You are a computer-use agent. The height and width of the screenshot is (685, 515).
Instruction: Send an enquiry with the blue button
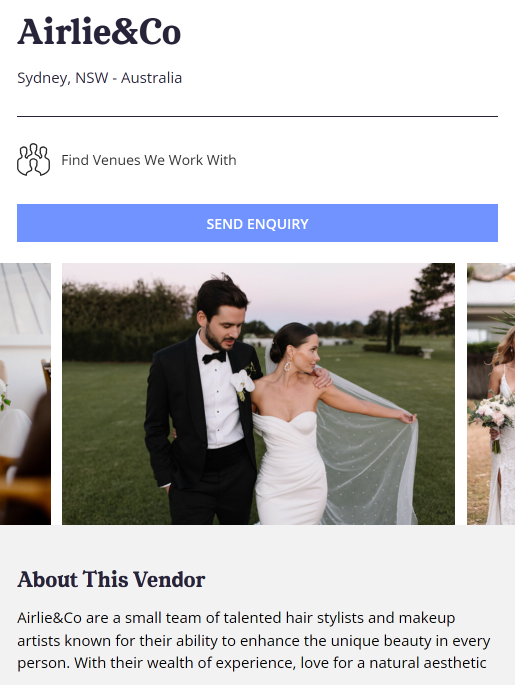257,223
